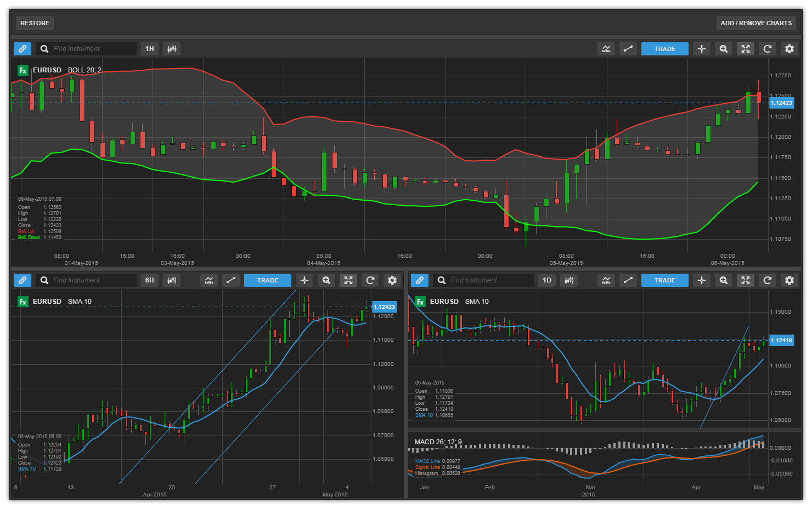The height and width of the screenshot is (509, 812).
Task: Toggle fullscreen icon in 6H chart
Action: coord(348,280)
